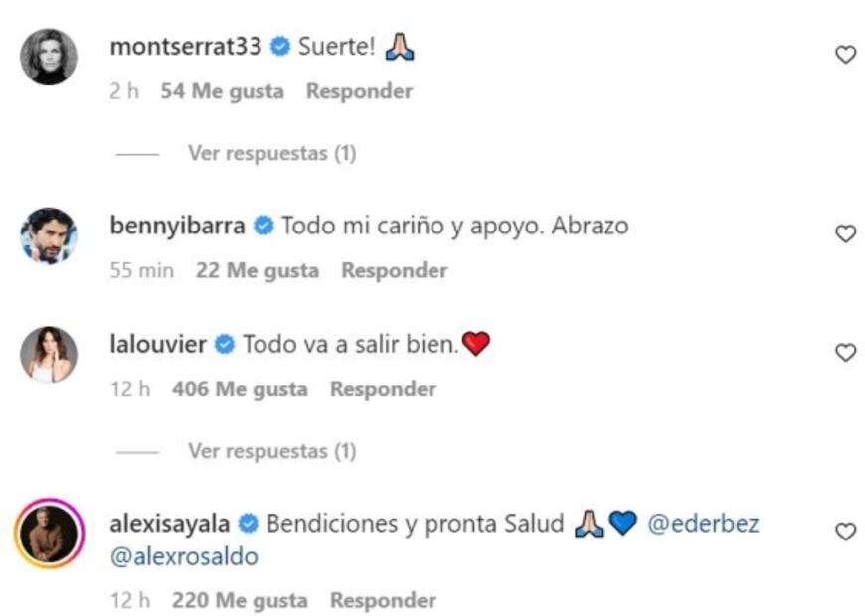The image size is (865, 616).
Task: Open lalouvier's profile avatar
Action: (x=49, y=354)
